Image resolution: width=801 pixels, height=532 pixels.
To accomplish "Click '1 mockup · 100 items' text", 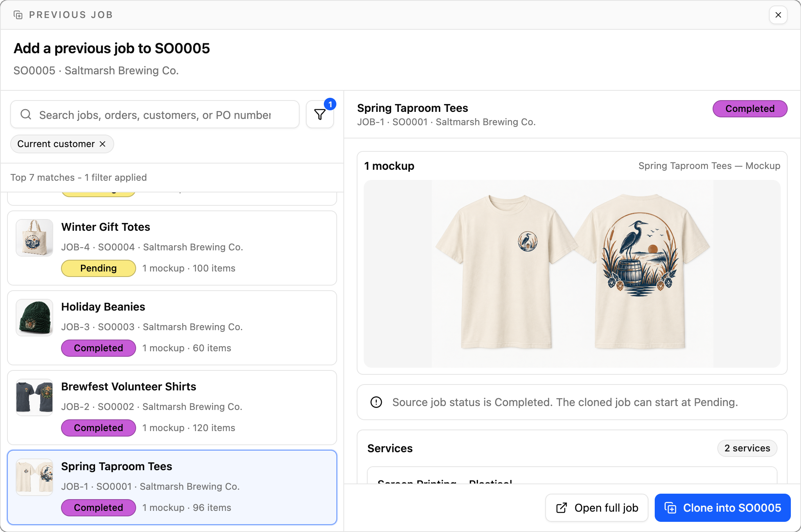I will coord(189,268).
